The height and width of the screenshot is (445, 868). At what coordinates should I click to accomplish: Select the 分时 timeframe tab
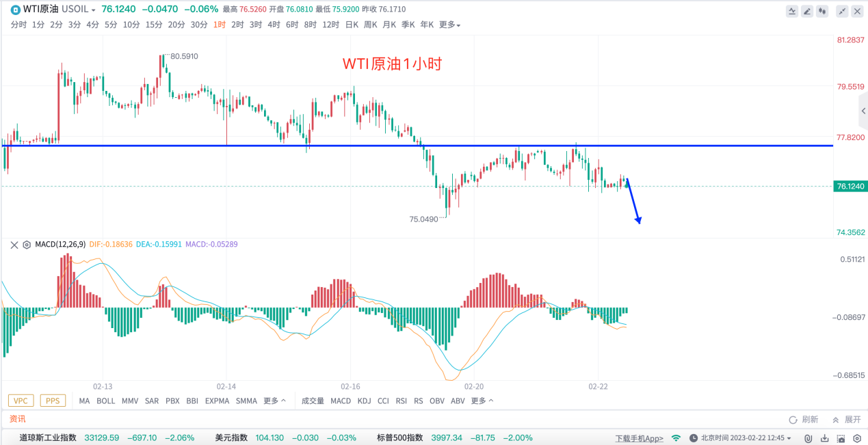[18, 25]
